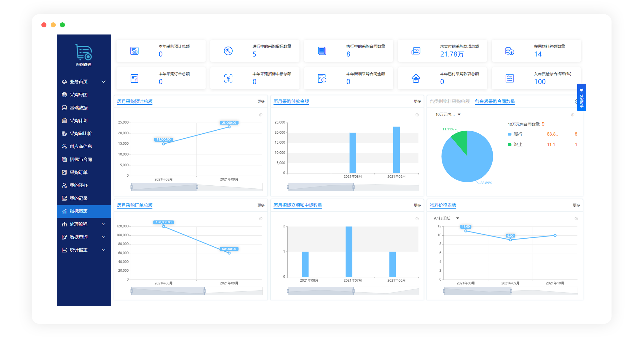644x340 pixels.
Task: Select 采购订单 in the sidebar menu
Action: point(78,172)
